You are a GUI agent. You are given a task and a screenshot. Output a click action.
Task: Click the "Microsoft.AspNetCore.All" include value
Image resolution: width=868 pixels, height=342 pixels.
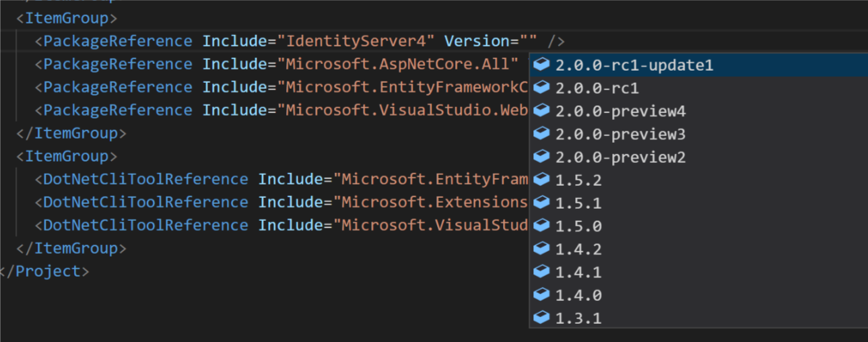(x=398, y=64)
